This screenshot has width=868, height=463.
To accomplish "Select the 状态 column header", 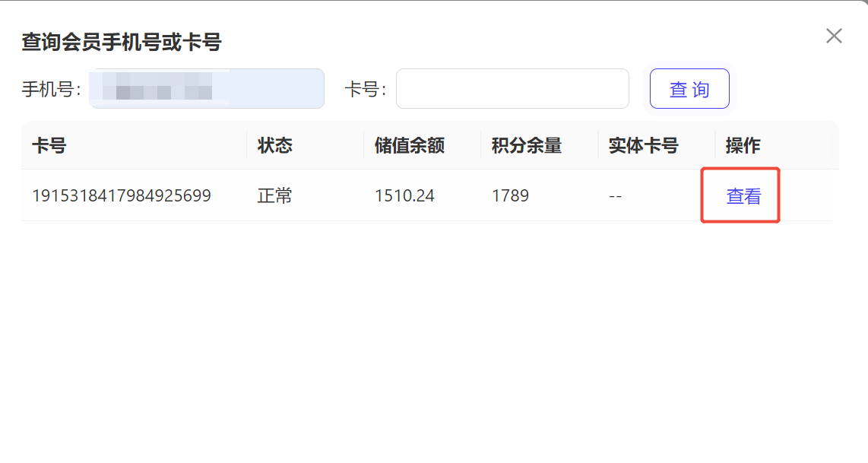I will click(x=274, y=146).
